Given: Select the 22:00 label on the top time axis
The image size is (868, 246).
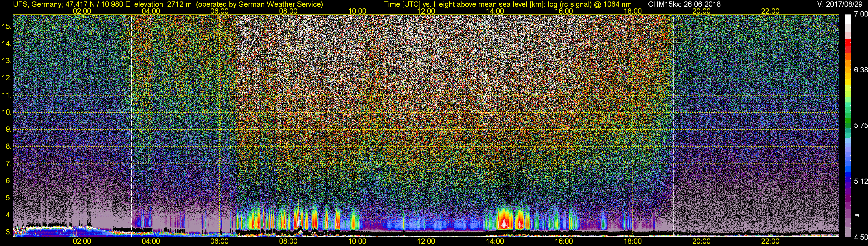Looking at the screenshot, I should [x=770, y=11].
